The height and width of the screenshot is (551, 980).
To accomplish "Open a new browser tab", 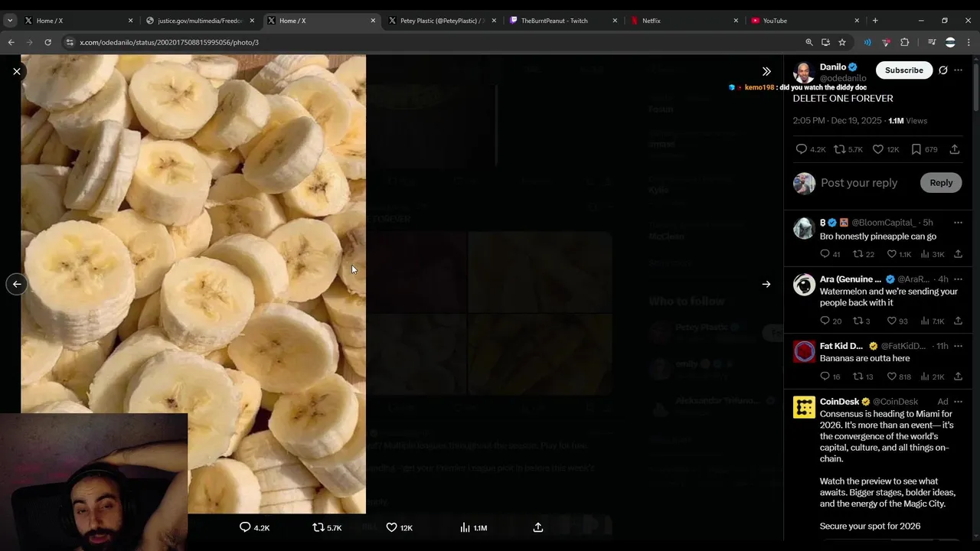I will [875, 21].
